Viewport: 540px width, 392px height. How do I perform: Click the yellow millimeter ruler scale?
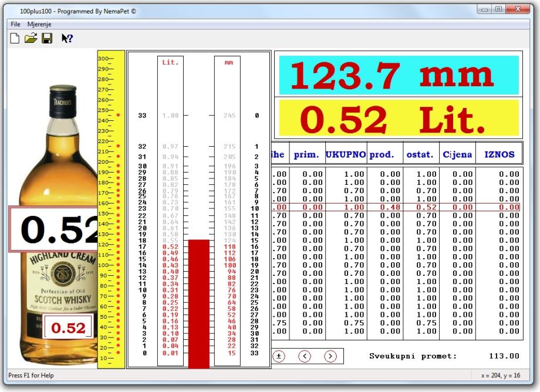click(111, 211)
